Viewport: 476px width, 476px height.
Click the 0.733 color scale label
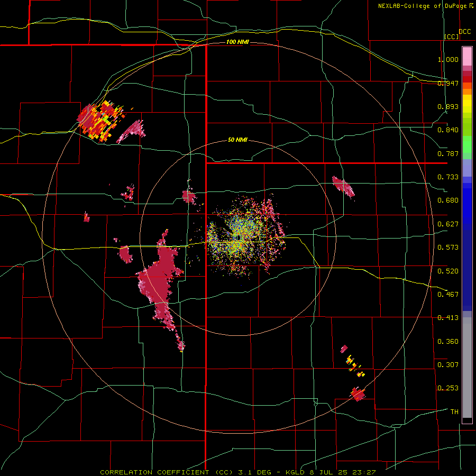[448, 177]
